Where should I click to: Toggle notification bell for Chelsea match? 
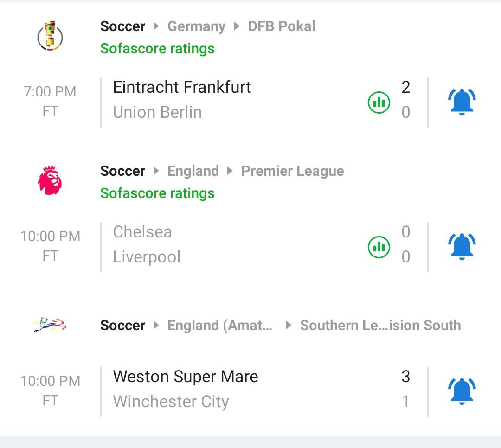(462, 246)
